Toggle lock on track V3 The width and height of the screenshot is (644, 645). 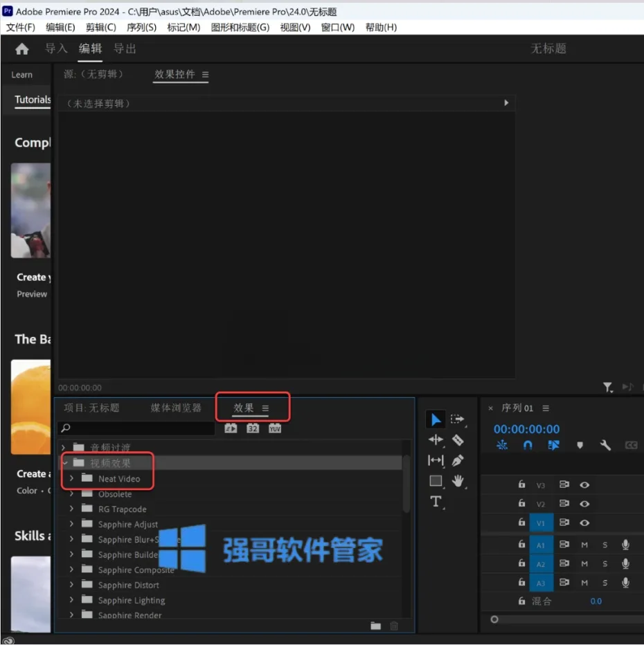522,484
